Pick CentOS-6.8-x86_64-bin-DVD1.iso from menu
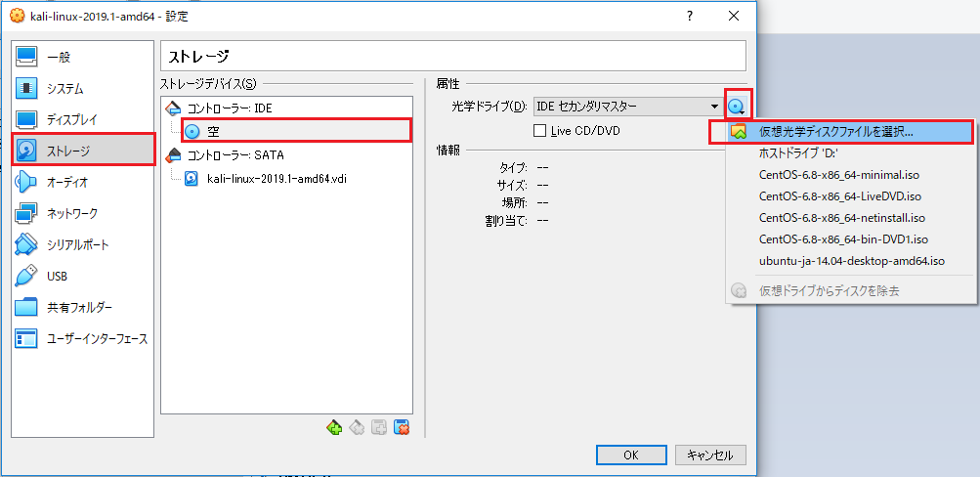Screen dimensions: 980x477 850,238
